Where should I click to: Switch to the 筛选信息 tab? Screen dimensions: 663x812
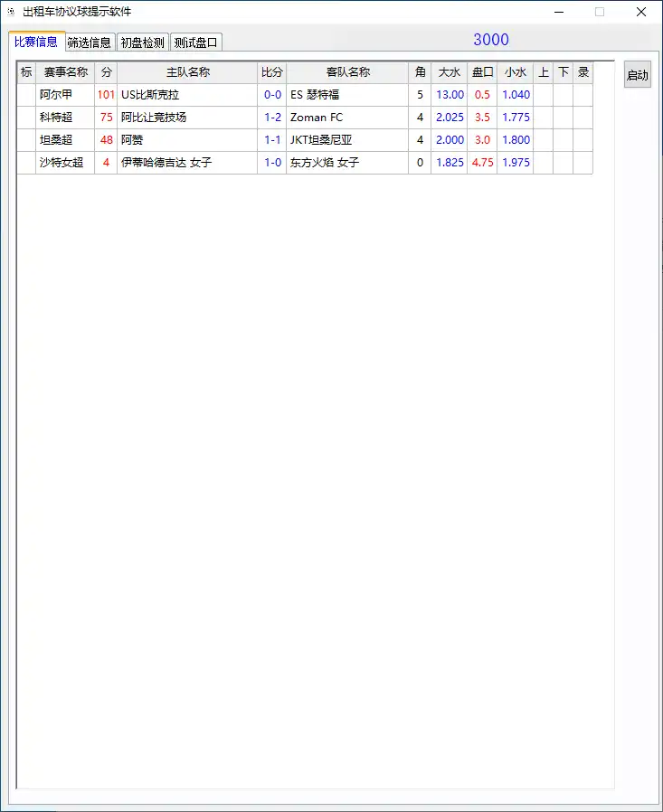(89, 42)
